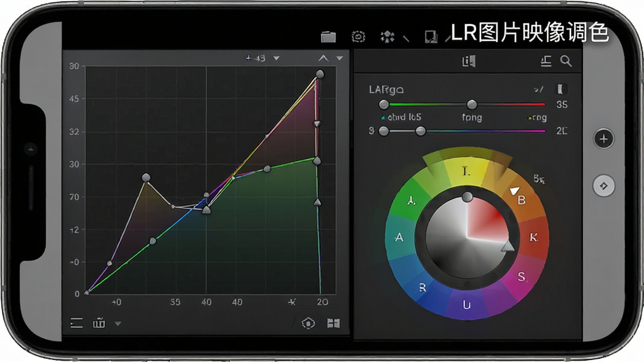Image resolution: width=644 pixels, height=362 pixels.
Task: Tap the small icon right of LARgo title
Action: 561,89
